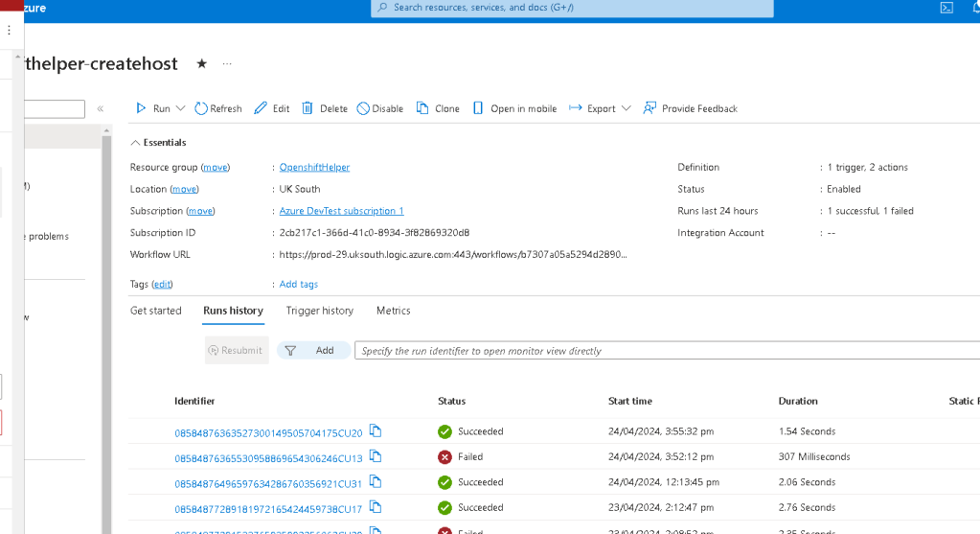Switch to the Get started tab
Viewport: 980px width, 534px height.
click(x=155, y=311)
